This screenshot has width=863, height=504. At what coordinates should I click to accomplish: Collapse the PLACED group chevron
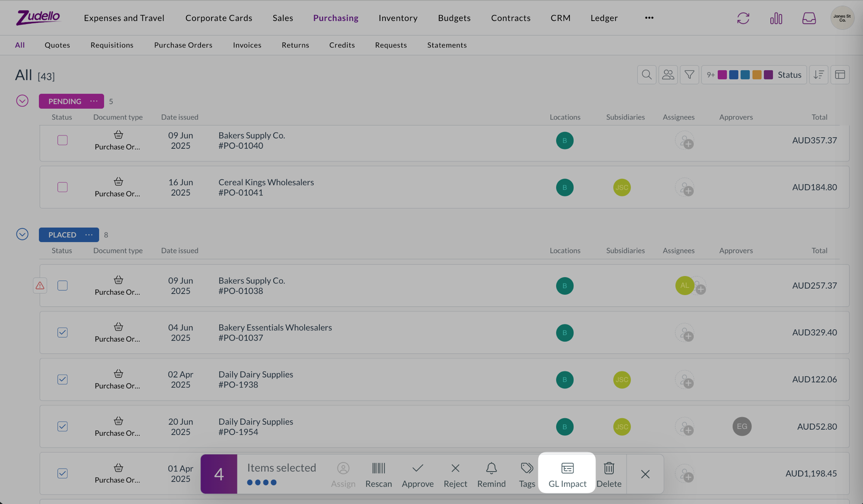[22, 234]
